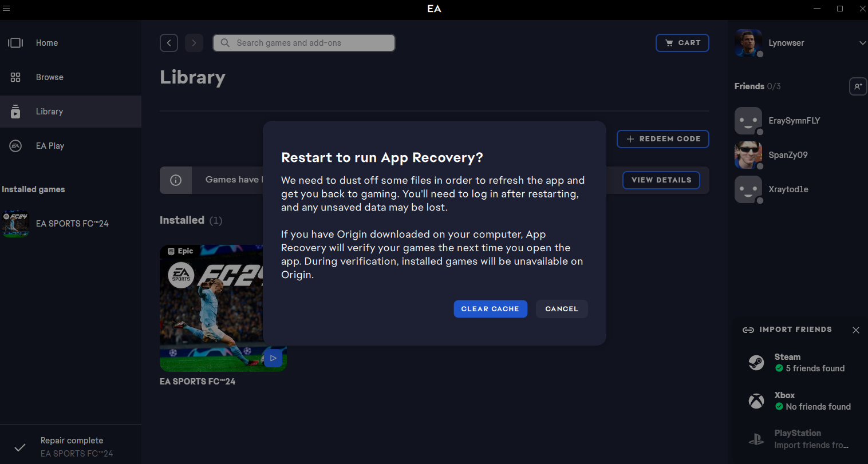Viewport: 868px width, 464px height.
Task: Click the FC24 small icon in Installed games
Action: (15, 224)
